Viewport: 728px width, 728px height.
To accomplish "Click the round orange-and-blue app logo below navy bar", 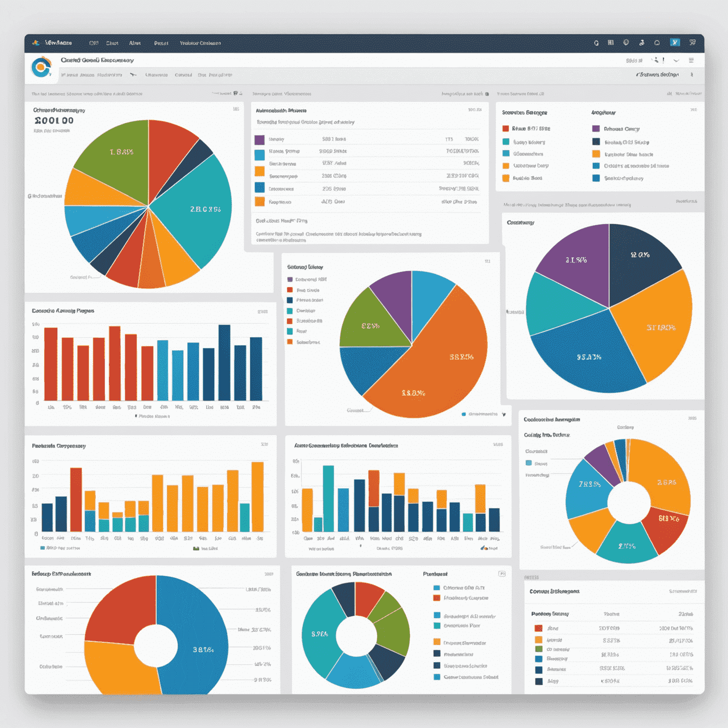I will [x=42, y=67].
